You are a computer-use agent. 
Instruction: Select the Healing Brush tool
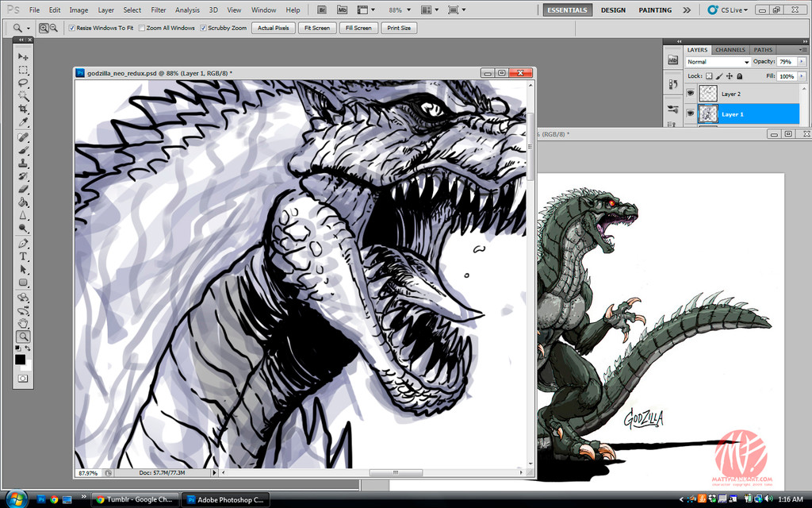tap(23, 137)
